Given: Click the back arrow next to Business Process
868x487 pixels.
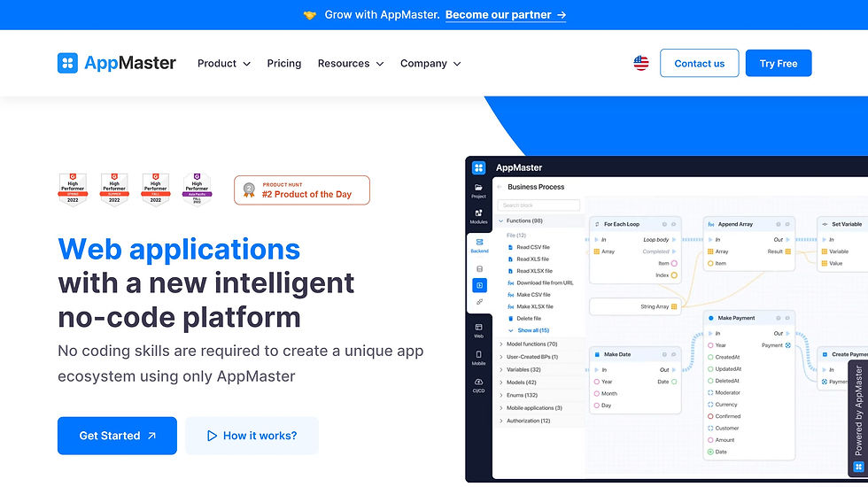Looking at the screenshot, I should (x=500, y=187).
